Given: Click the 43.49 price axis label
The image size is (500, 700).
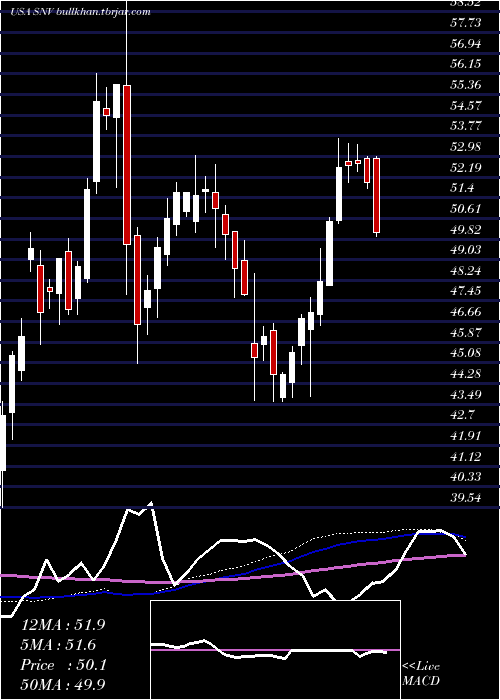Looking at the screenshot, I should [465, 395].
